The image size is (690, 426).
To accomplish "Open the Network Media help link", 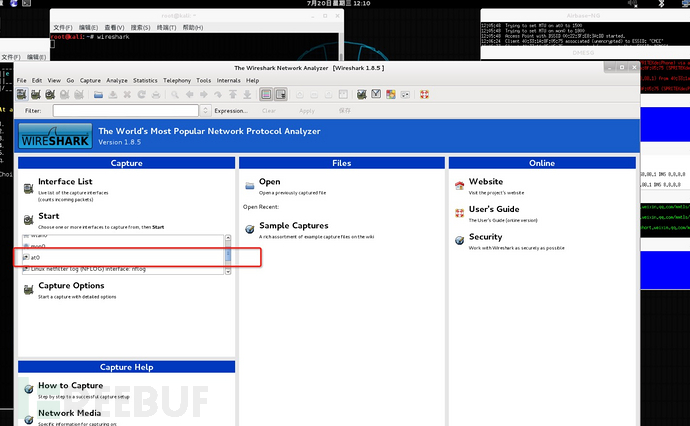I will 69,413.
